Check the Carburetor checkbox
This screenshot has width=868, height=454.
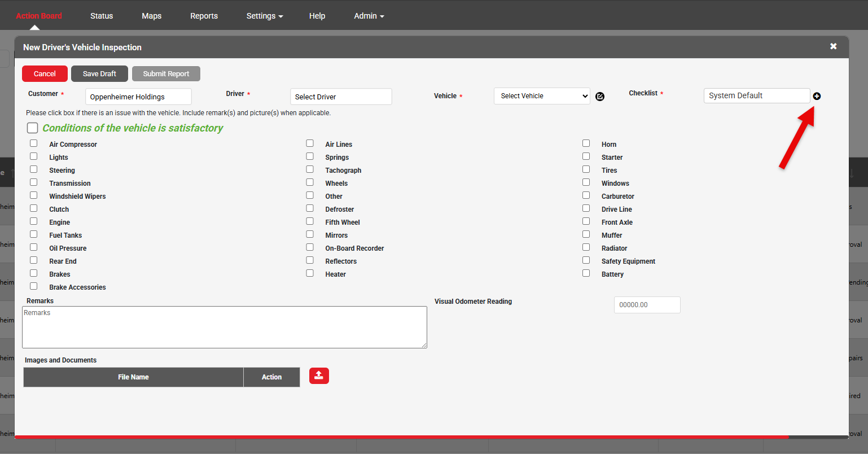click(x=586, y=195)
